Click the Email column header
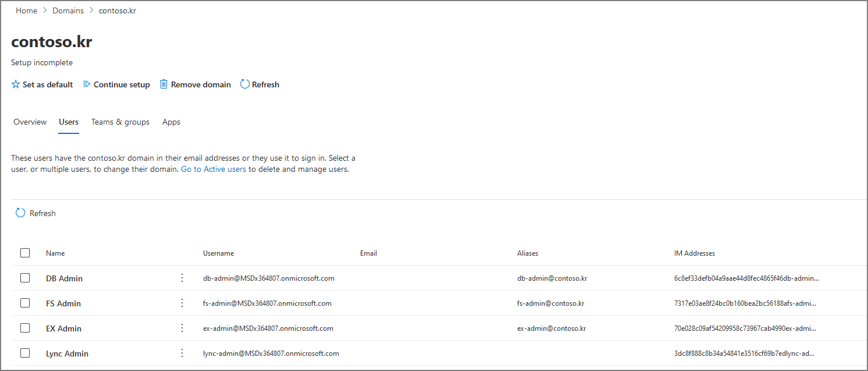 368,253
